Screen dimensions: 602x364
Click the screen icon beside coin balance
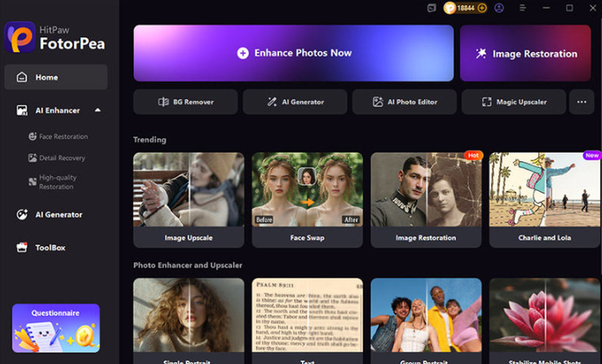(431, 7)
